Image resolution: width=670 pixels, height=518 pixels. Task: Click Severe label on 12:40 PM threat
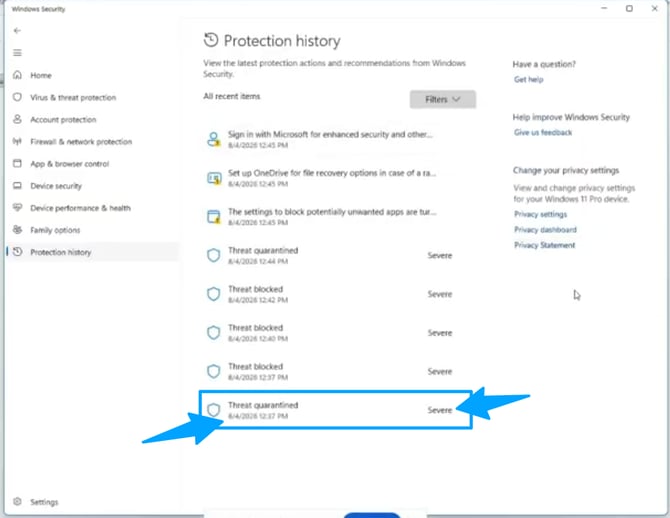click(x=440, y=333)
